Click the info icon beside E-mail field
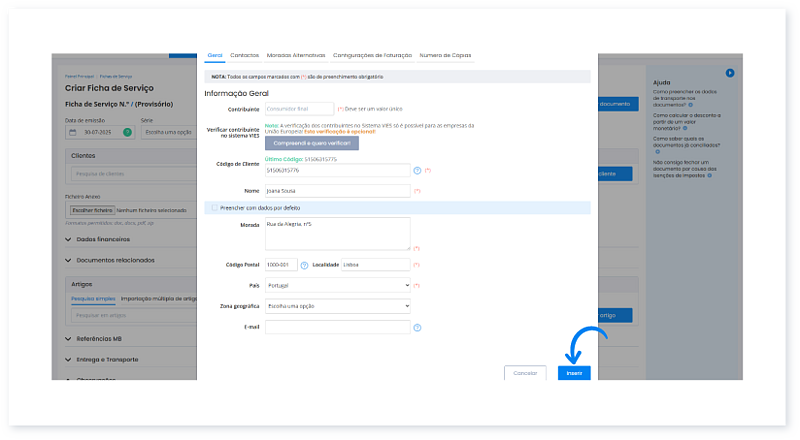Image resolution: width=800 pixels, height=440 pixels. [417, 327]
